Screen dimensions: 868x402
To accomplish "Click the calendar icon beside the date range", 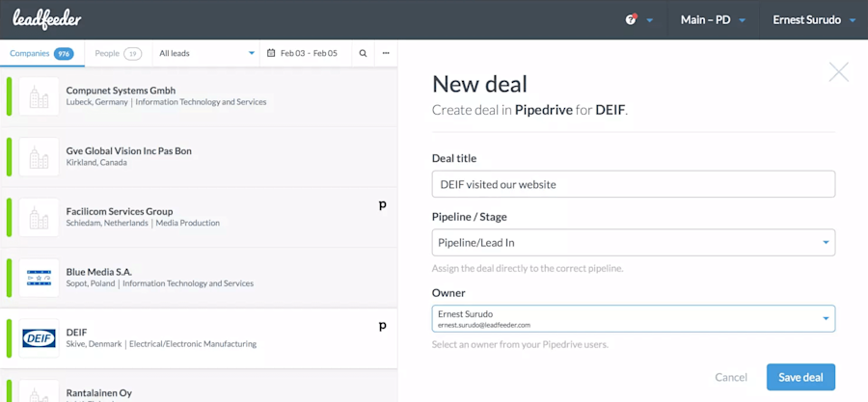I will 271,54.
